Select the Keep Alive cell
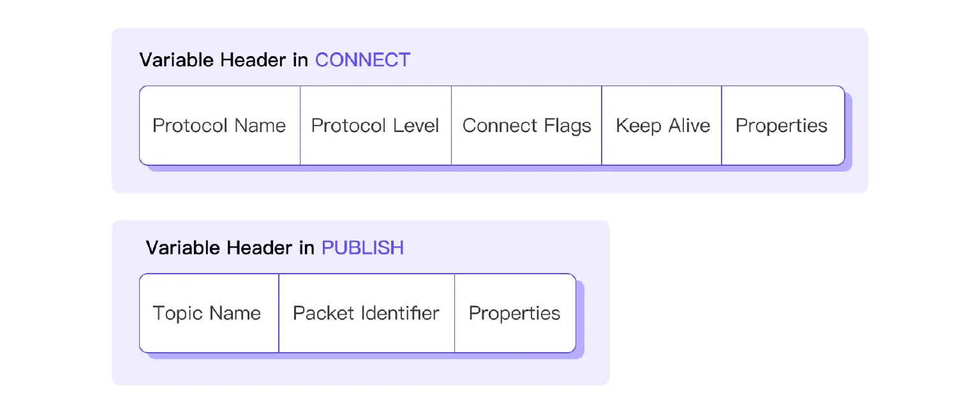The height and width of the screenshot is (414, 980). [x=662, y=126]
